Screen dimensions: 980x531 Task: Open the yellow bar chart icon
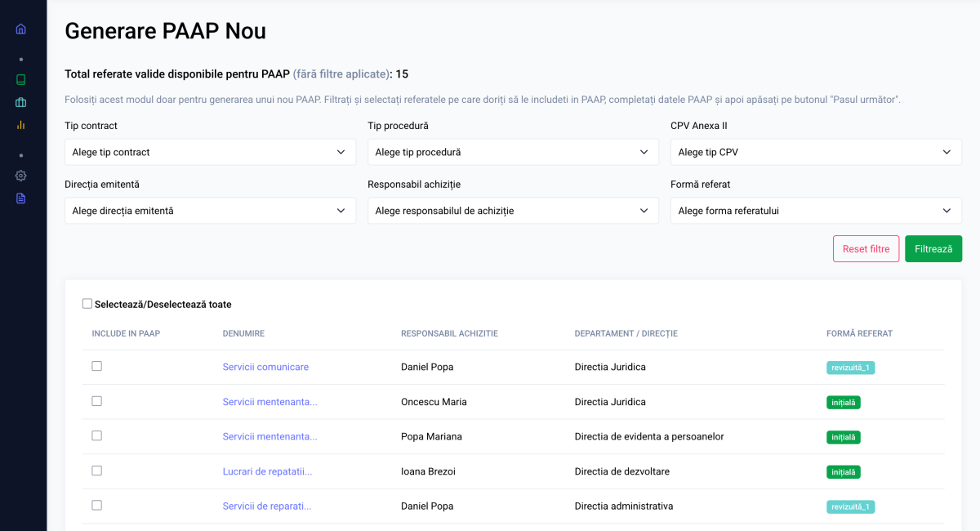tap(21, 125)
